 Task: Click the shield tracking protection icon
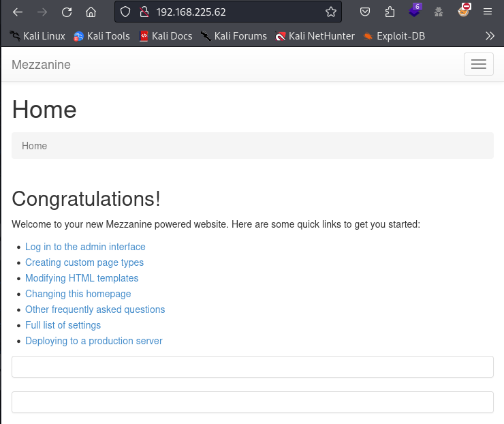point(125,12)
